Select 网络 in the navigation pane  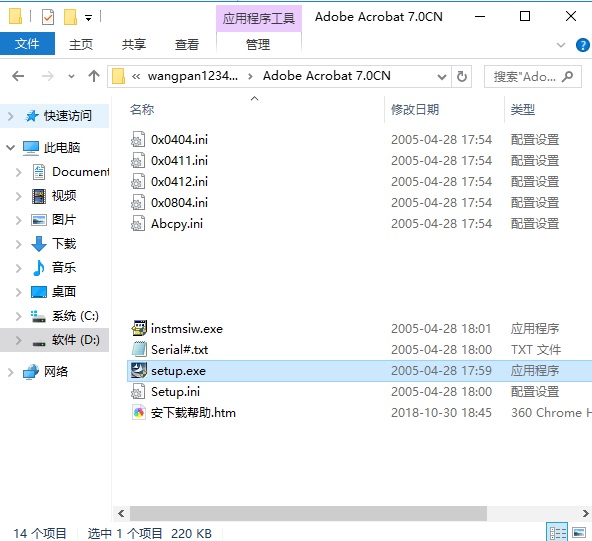point(56,371)
